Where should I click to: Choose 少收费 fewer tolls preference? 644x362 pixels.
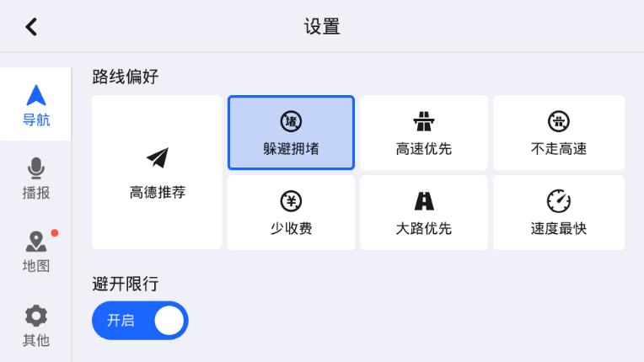[291, 212]
